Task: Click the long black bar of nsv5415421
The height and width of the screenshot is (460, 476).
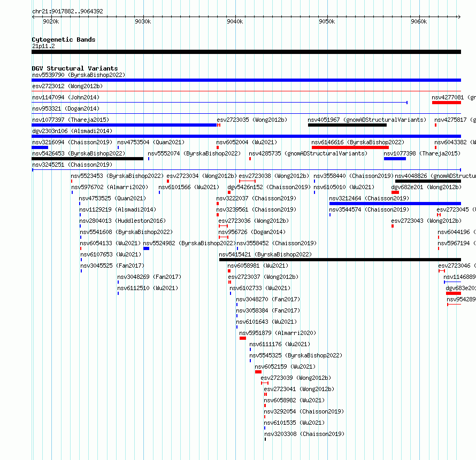Action: 340,260
